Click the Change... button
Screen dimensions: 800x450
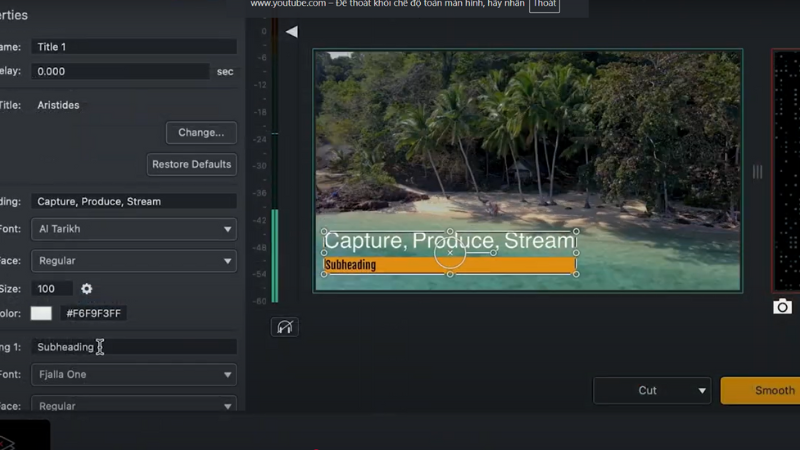coord(201,133)
